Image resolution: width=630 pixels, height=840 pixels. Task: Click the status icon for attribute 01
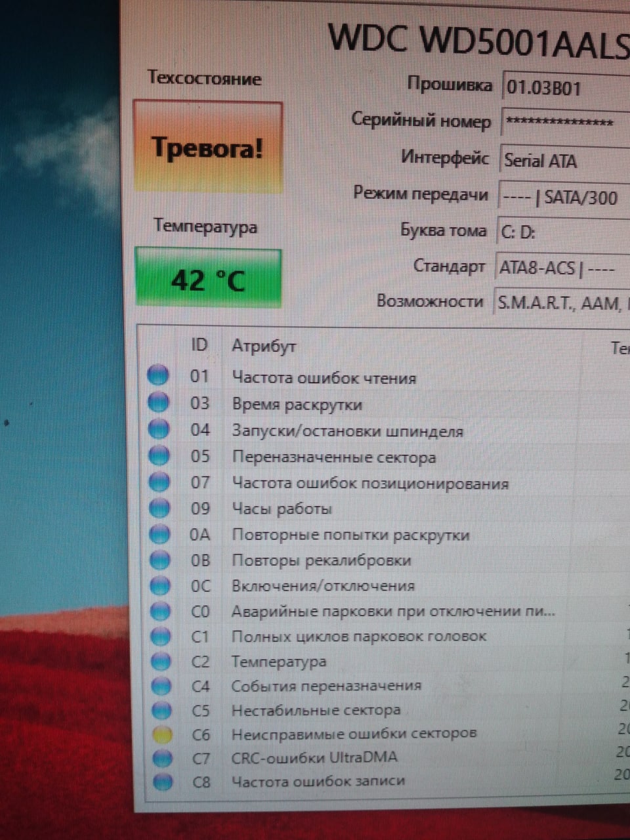click(x=159, y=376)
